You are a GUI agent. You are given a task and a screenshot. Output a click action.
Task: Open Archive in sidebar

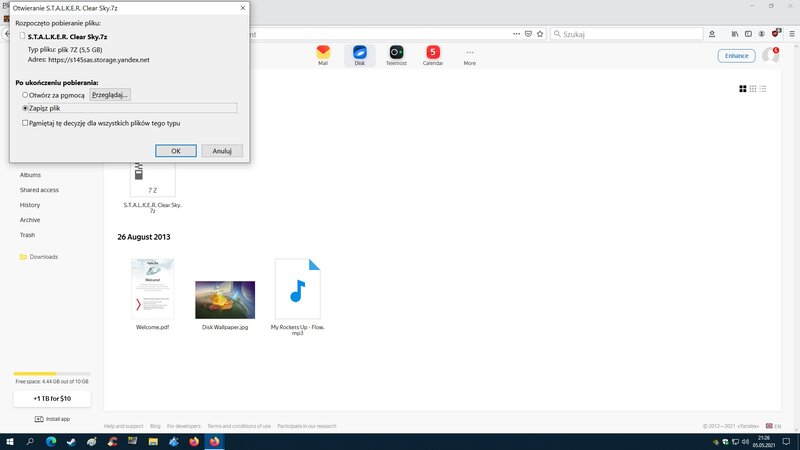30,220
